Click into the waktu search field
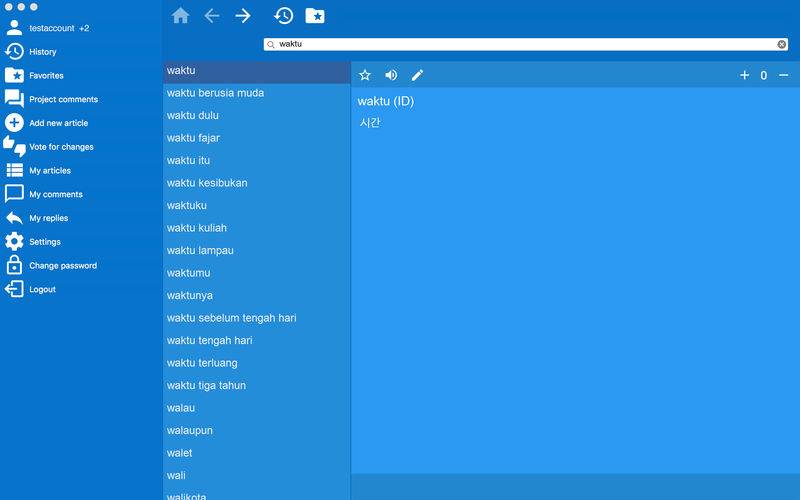The width and height of the screenshot is (800, 500). 526,44
